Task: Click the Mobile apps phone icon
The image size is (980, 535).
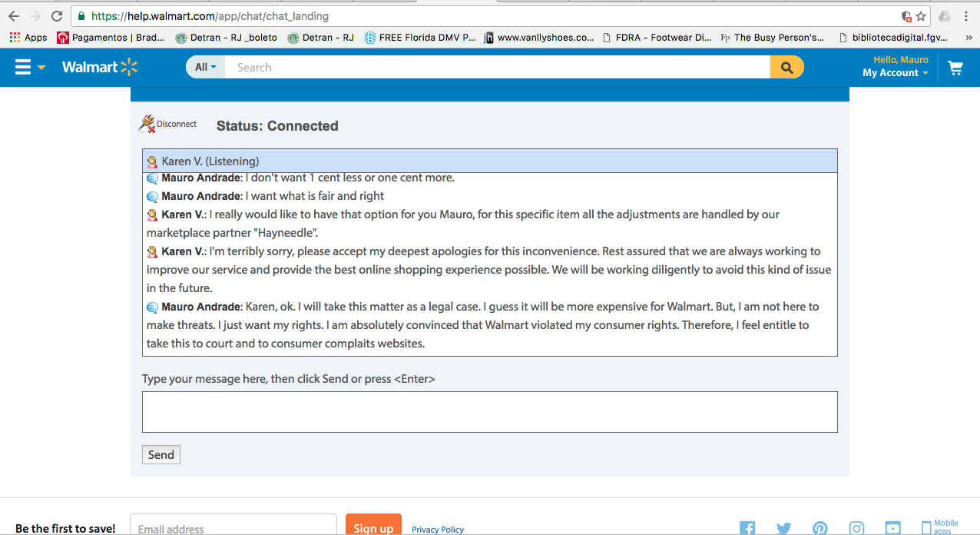Action: point(928,527)
